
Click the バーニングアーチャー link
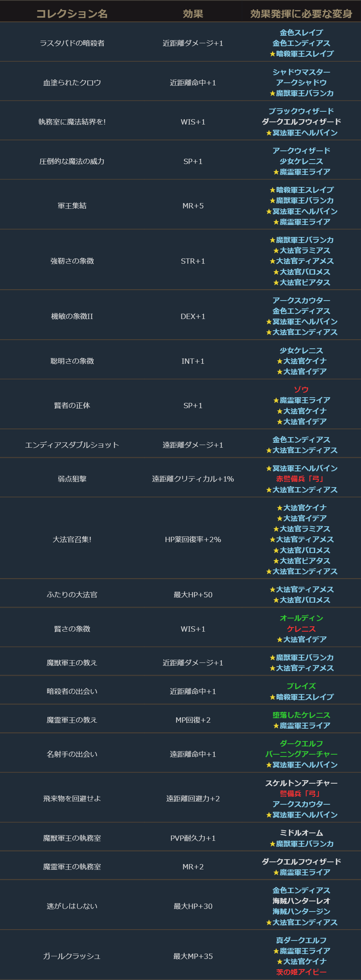301,754
